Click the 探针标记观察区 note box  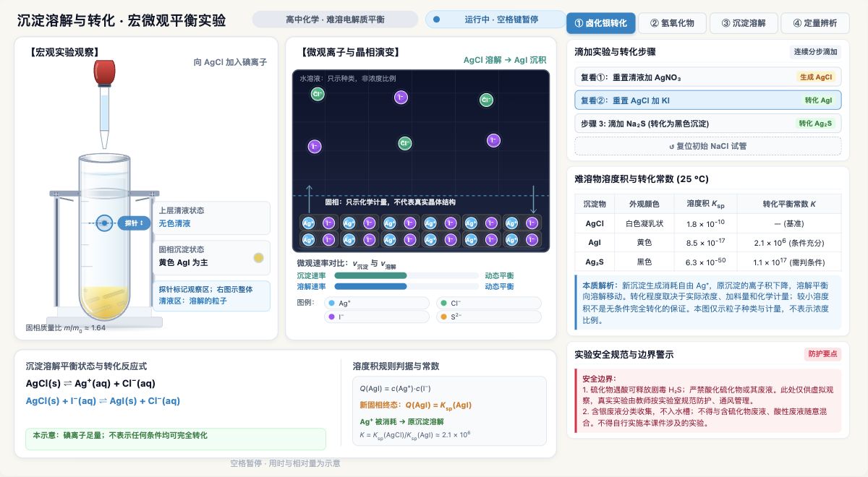(210, 295)
